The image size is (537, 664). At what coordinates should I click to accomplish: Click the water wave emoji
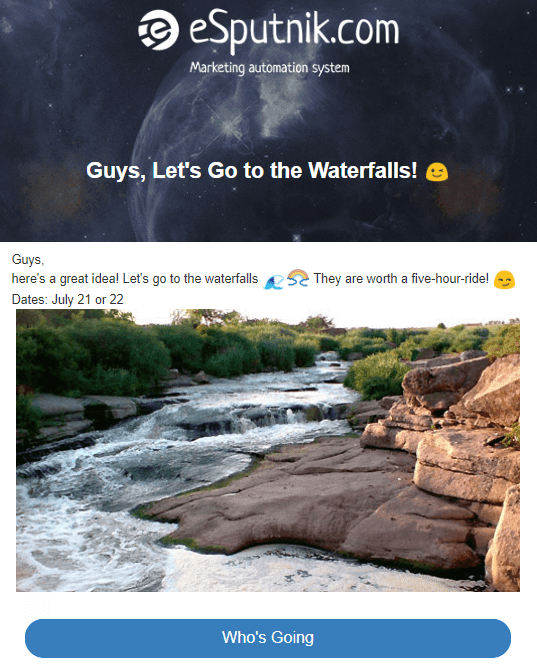274,280
